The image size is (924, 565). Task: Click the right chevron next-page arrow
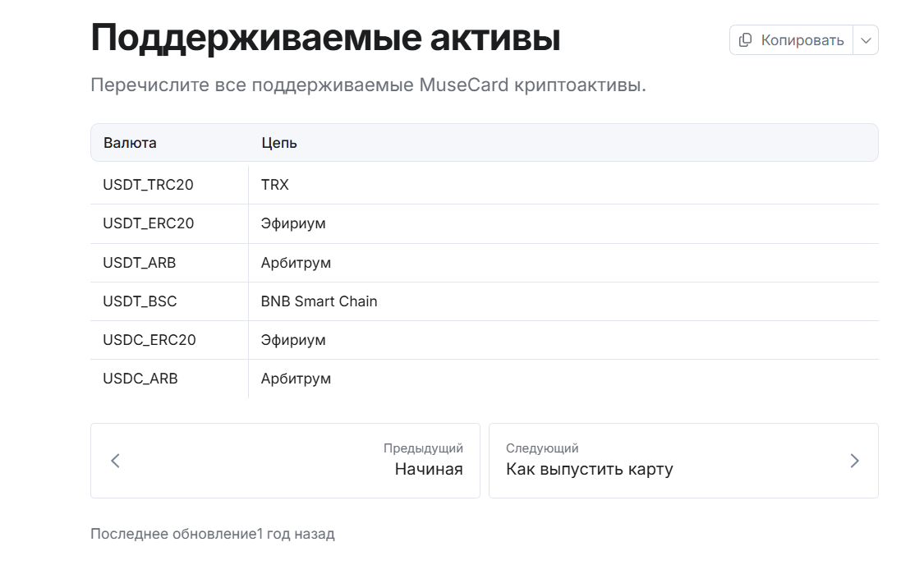854,461
